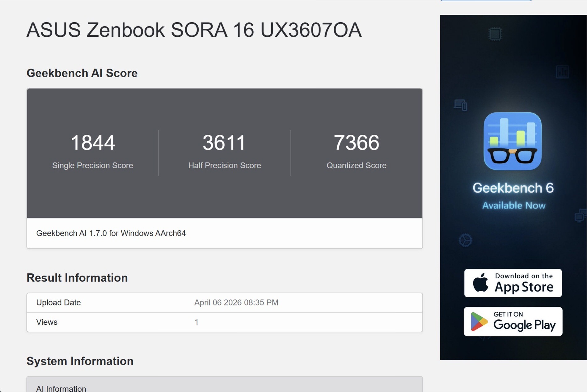Open the Get it on Google Play badge
The height and width of the screenshot is (392, 587).
[513, 322]
